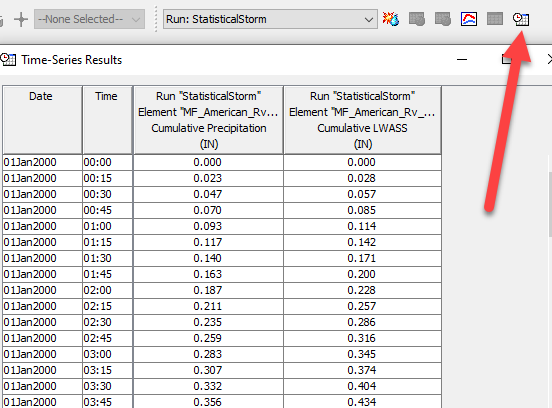This screenshot has width=552, height=408.
Task: Click the crosshair plus tool icon
Action: [21, 19]
